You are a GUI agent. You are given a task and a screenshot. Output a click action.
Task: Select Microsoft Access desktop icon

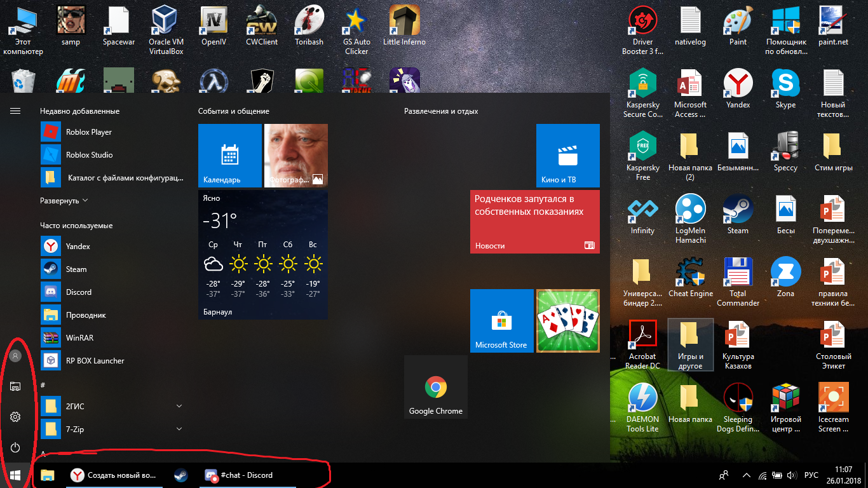[x=691, y=93]
